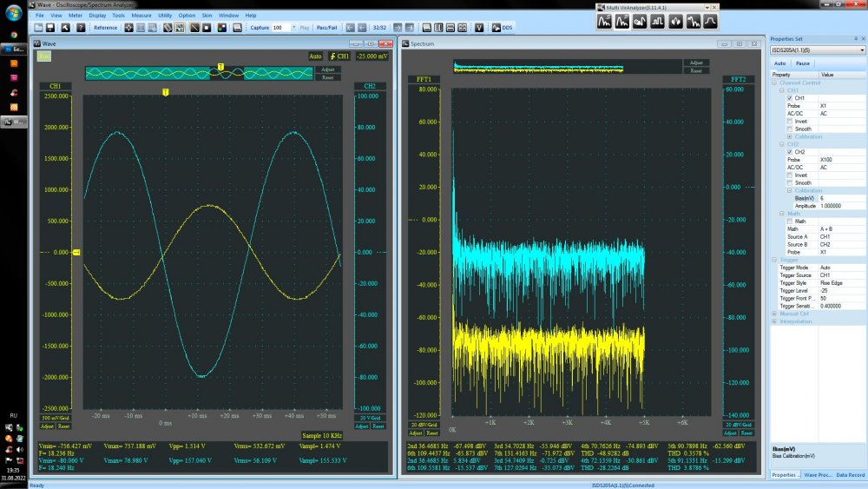This screenshot has width=868, height=489.
Task: Click the Capture count input field
Action: point(283,28)
